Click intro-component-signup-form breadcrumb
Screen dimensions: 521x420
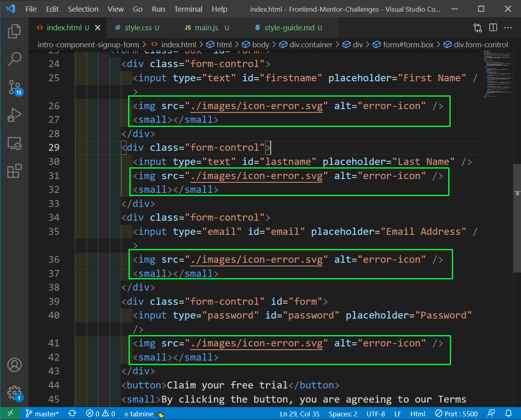point(88,44)
